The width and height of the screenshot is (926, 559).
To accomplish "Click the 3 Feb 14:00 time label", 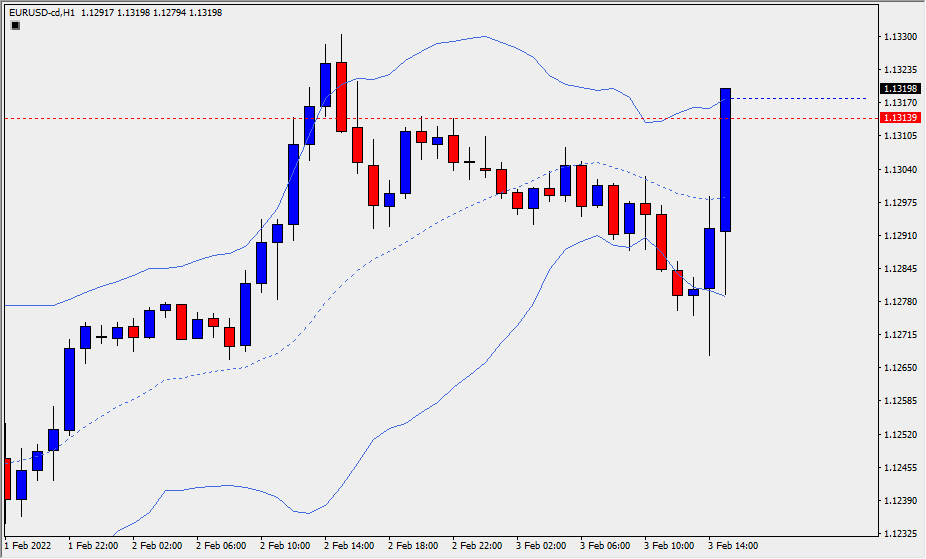I will pyautogui.click(x=733, y=546).
